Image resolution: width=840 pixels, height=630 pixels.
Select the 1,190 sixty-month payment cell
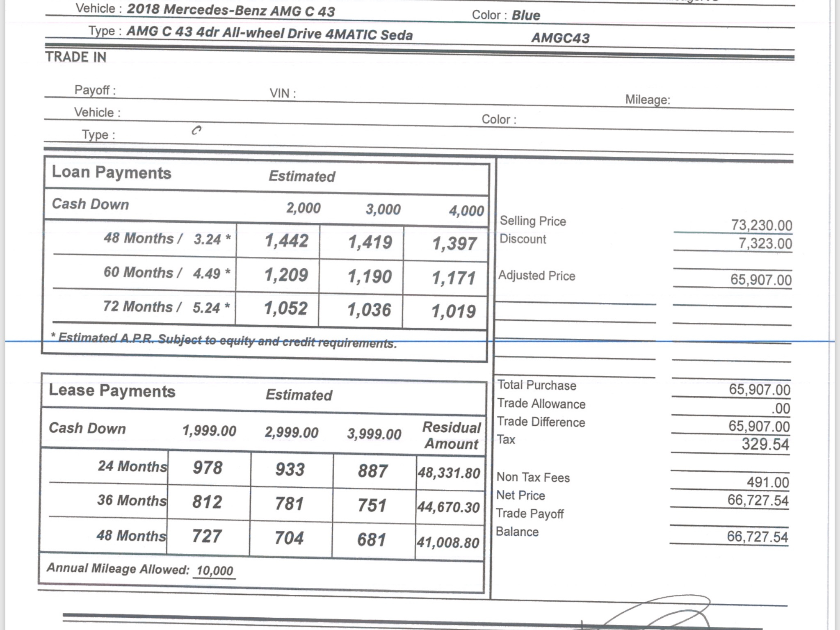click(370, 276)
